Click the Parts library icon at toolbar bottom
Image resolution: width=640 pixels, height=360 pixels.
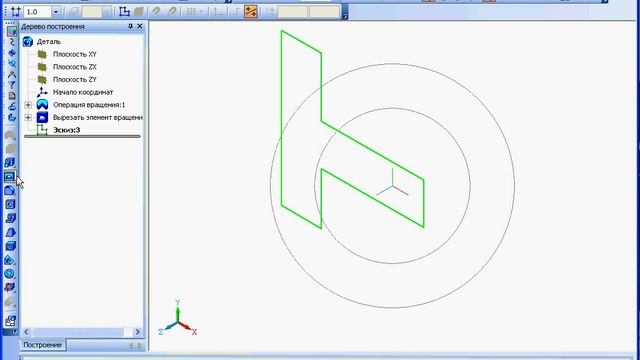click(x=10, y=321)
